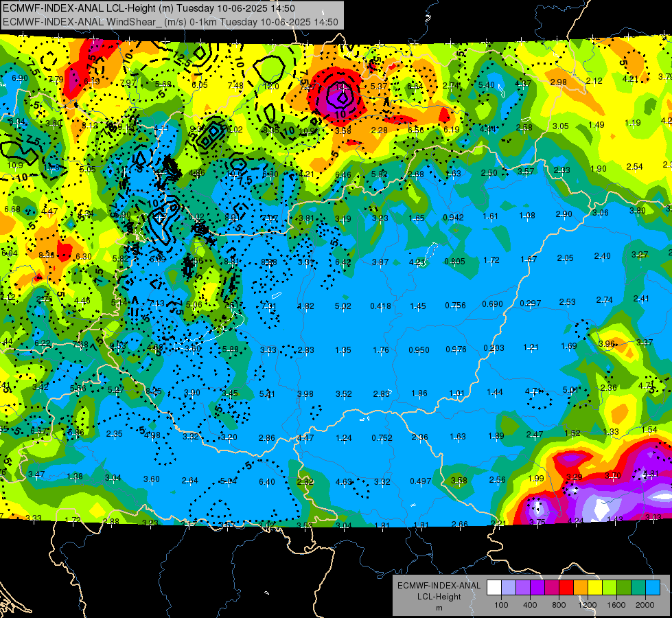This screenshot has width=672, height=618.
Task: Click the wind shear value '5.02'
Action: click(x=343, y=306)
